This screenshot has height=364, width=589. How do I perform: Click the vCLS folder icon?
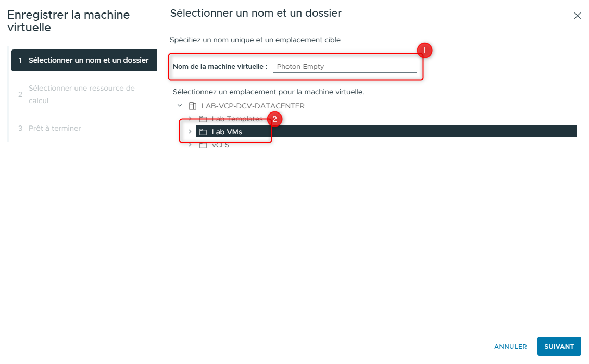coord(203,145)
